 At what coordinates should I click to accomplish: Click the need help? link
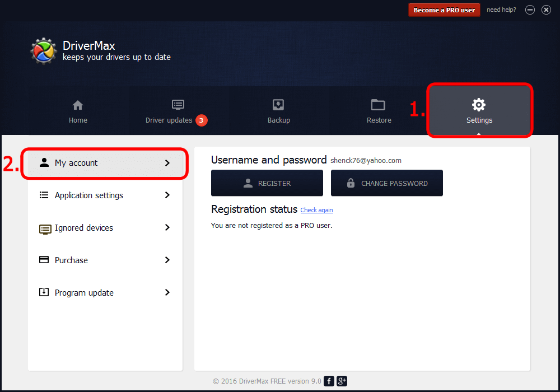point(501,10)
